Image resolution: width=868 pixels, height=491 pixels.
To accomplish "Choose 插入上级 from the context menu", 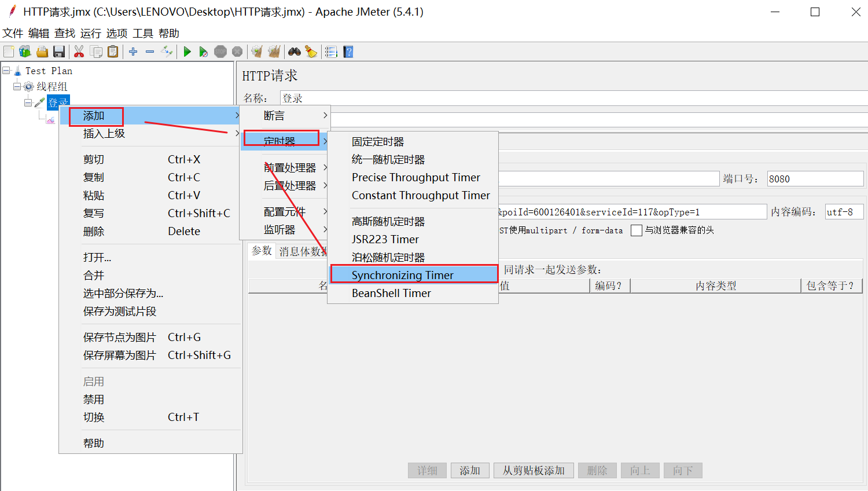I will click(x=150, y=134).
